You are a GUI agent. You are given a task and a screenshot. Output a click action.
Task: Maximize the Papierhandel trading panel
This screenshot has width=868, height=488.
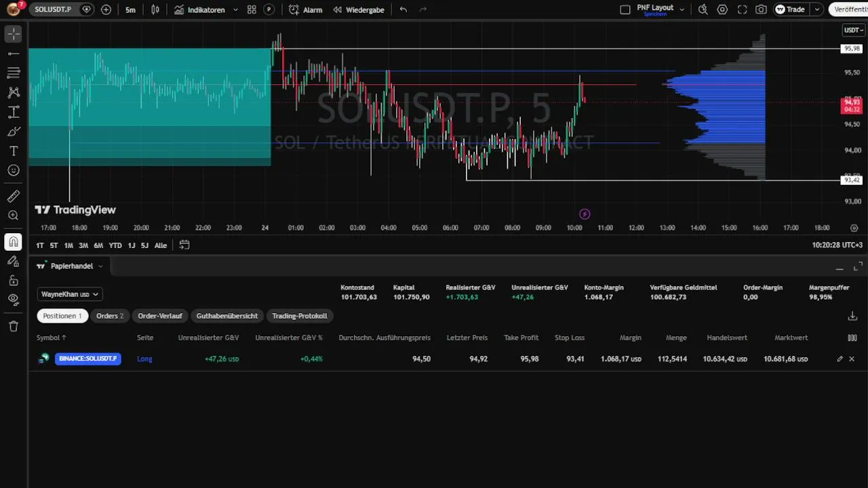coord(857,266)
